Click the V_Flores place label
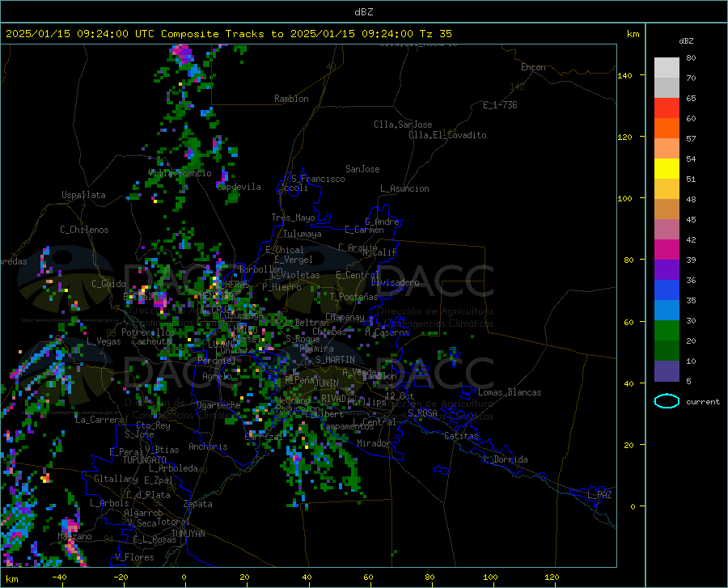The height and width of the screenshot is (588, 728). [x=134, y=557]
